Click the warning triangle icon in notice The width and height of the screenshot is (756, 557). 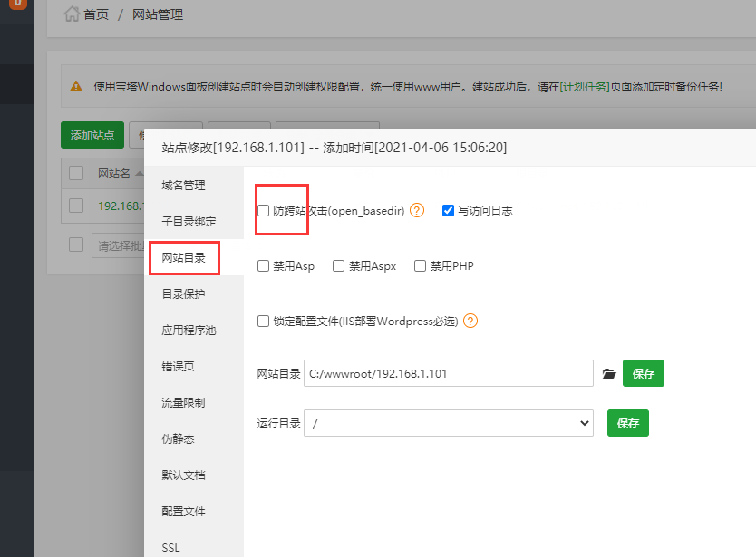pos(76,87)
